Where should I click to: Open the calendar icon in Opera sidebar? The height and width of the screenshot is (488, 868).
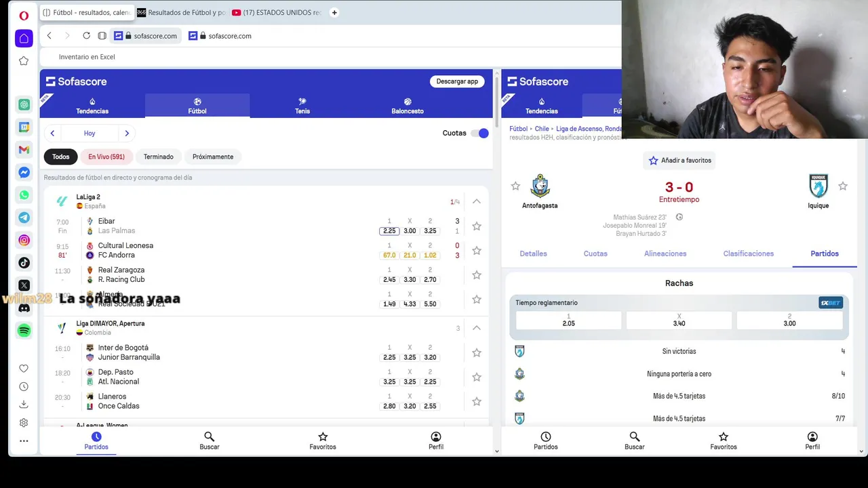(24, 127)
